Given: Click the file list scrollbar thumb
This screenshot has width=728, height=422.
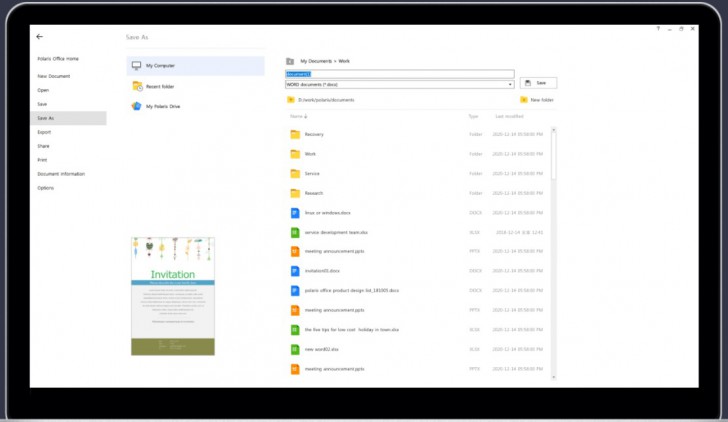Looking at the screenshot, I should [553, 156].
